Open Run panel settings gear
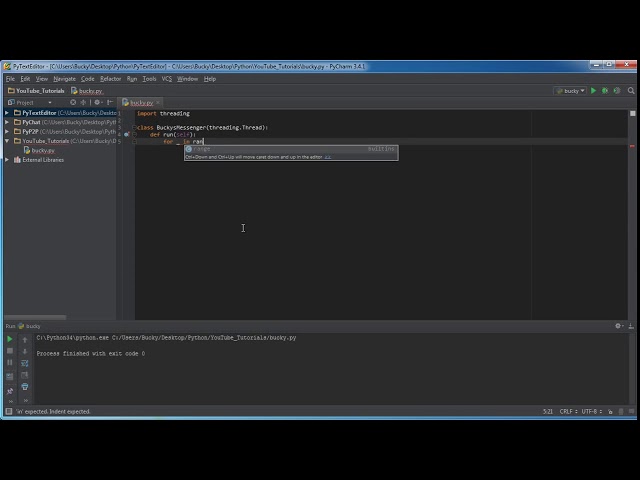The height and width of the screenshot is (480, 640). coord(619,326)
